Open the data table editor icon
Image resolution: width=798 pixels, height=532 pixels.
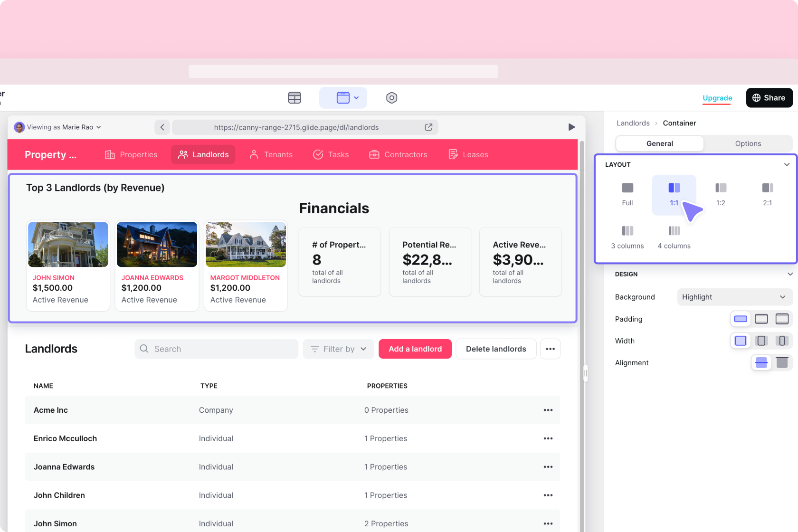pos(294,98)
